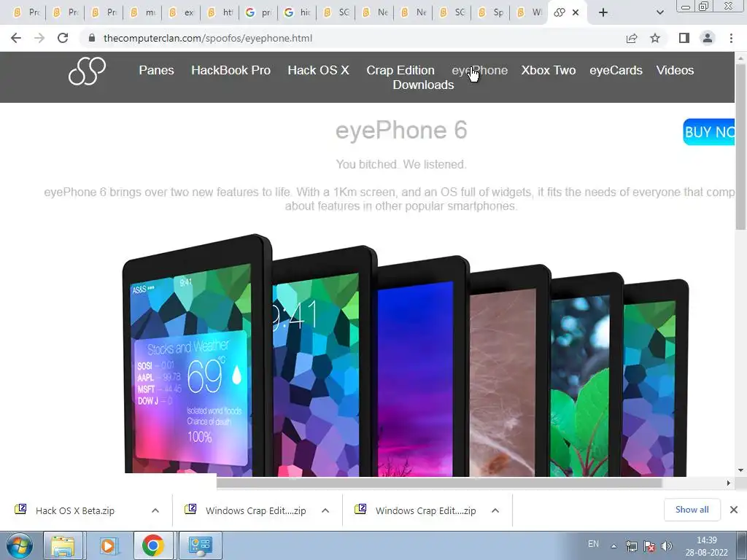Reload the current page
This screenshot has width=747, height=560.
pyautogui.click(x=63, y=38)
